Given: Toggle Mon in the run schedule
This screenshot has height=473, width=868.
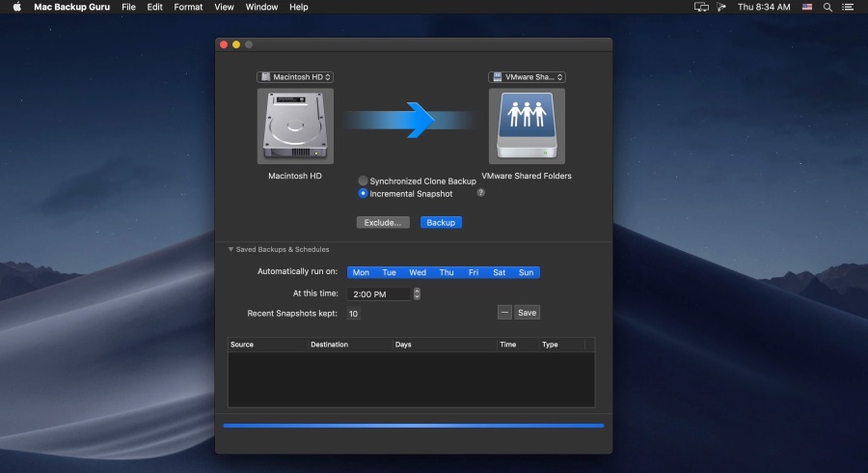Looking at the screenshot, I should pyautogui.click(x=361, y=272).
